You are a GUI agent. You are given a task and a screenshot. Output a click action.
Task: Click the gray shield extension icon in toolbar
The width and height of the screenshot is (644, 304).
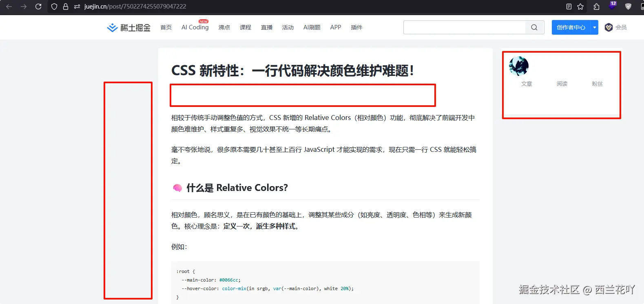(628, 7)
